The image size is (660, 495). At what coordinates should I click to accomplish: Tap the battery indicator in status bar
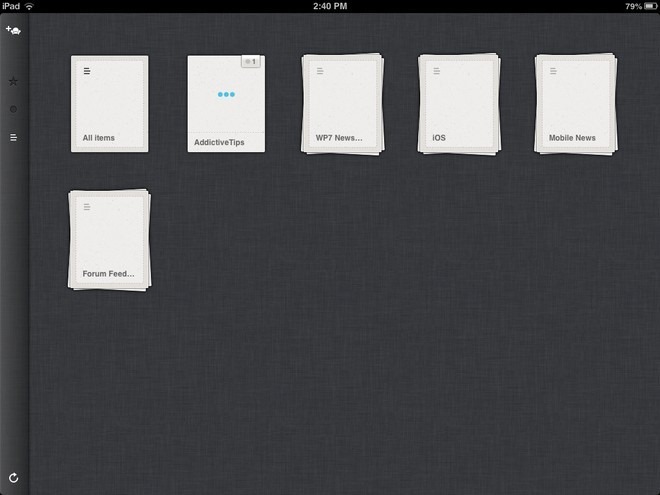[x=650, y=6]
